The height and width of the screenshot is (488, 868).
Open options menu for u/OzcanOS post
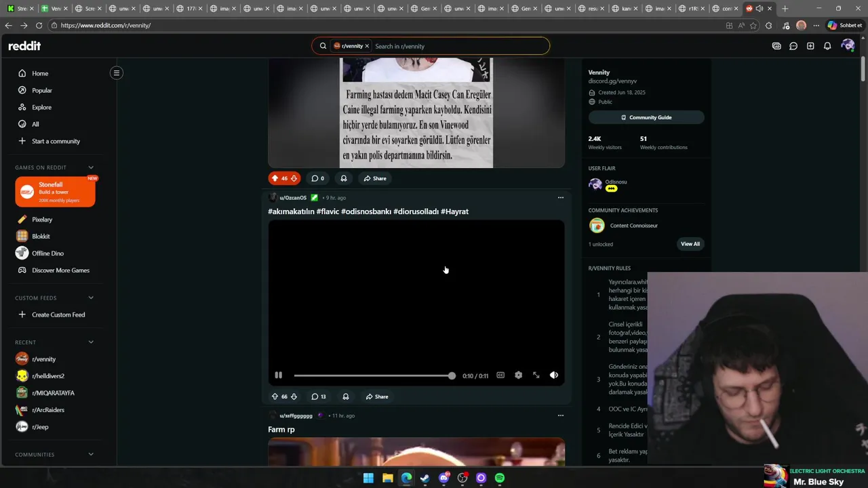[x=560, y=198]
